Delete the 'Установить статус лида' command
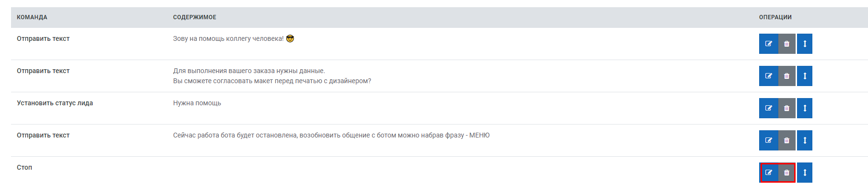Image resolution: width=868 pixels, height=187 pixels. click(786, 108)
